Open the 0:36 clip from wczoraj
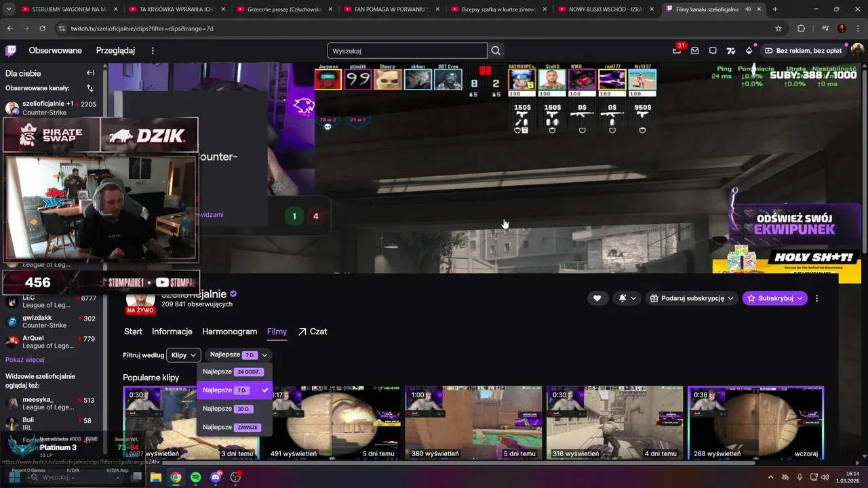The image size is (868, 488). pos(755,423)
